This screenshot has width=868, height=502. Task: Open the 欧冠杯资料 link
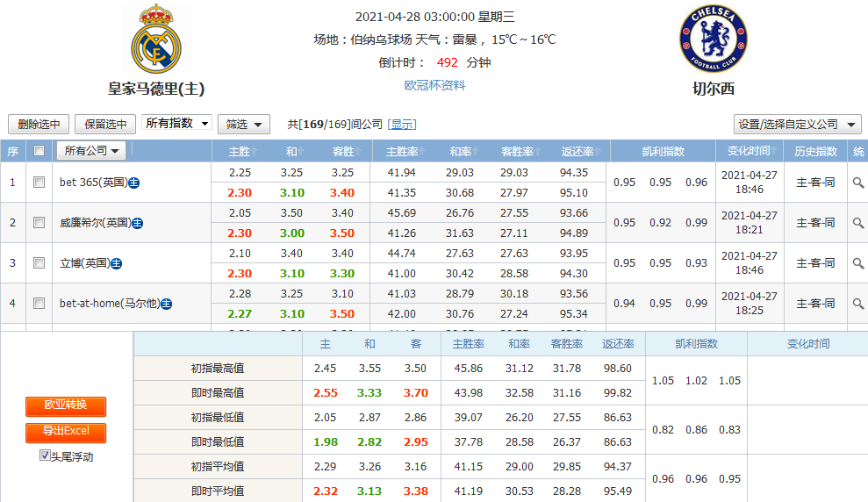pyautogui.click(x=434, y=85)
